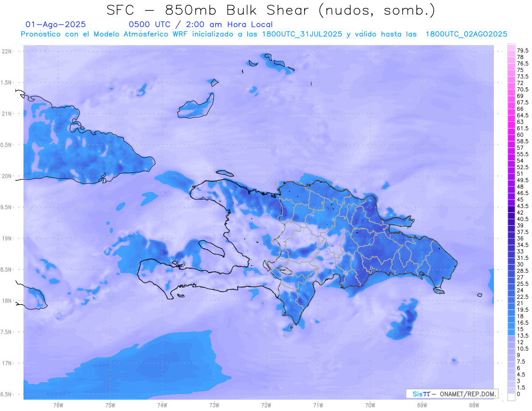Click the '21N' latitude label
Viewport: 532px width, 411px height.
(7, 114)
